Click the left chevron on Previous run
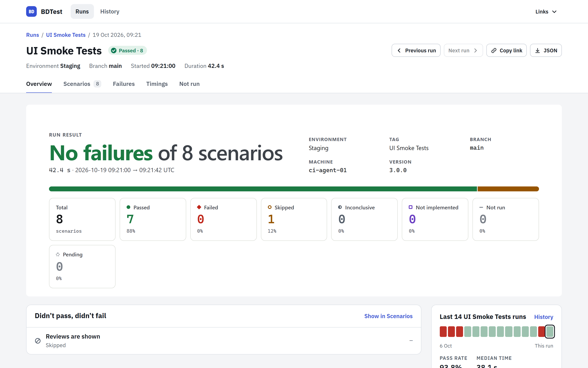Screen dimensions: 588x368 pyautogui.click(x=399, y=51)
